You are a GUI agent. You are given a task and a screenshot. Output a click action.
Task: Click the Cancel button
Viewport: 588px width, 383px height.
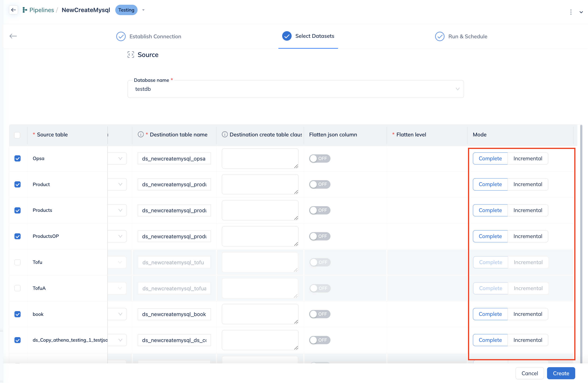[530, 373]
